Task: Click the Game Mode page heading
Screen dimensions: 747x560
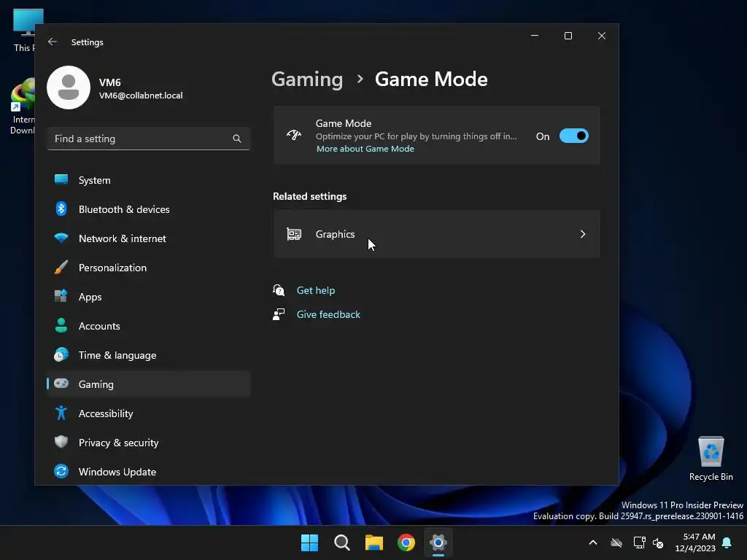Action: pyautogui.click(x=431, y=79)
